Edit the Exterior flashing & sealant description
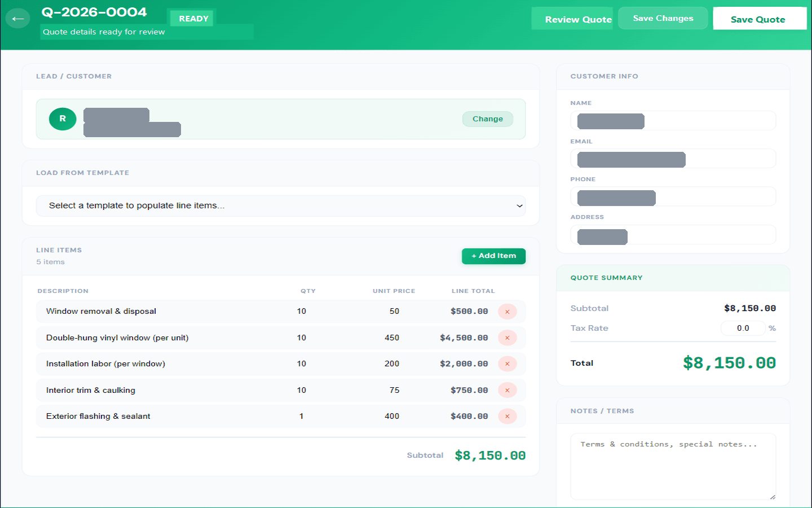 coord(98,417)
